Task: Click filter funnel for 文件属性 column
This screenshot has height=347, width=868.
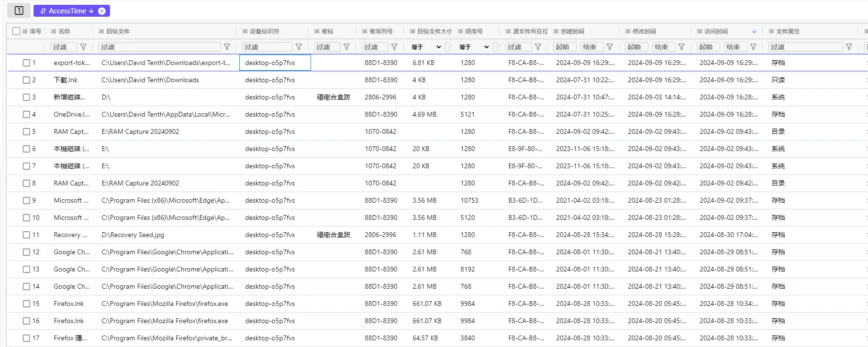Action: [849, 47]
